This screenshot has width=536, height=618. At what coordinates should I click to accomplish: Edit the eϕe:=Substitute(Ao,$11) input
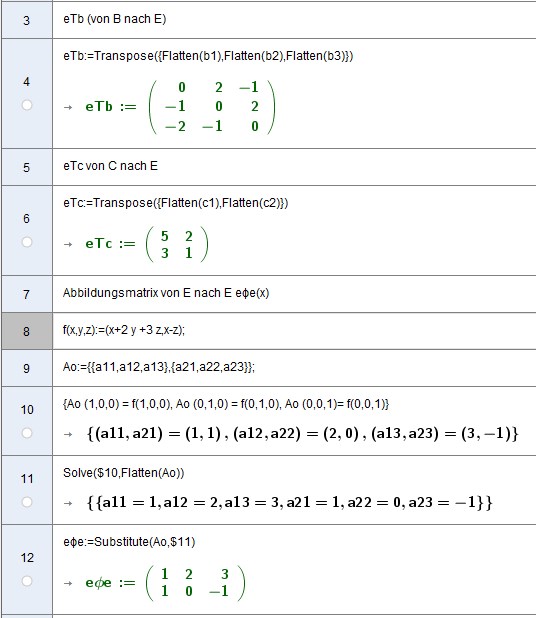(129, 542)
